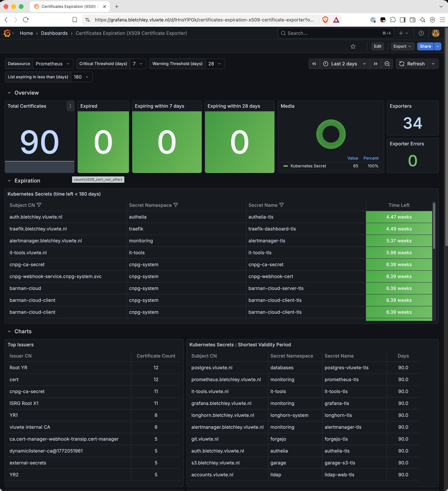The width and height of the screenshot is (448, 491).
Task: Open the new item plus menu
Action: tap(403, 33)
